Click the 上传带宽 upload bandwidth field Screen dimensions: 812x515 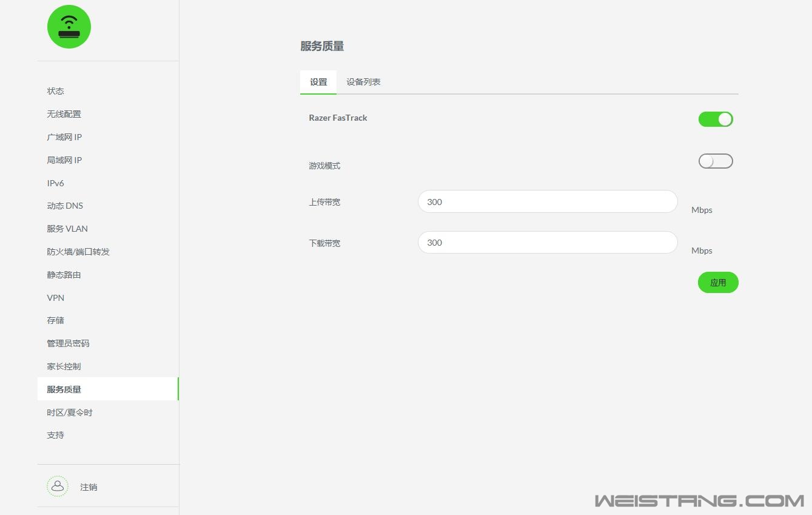pyautogui.click(x=547, y=202)
